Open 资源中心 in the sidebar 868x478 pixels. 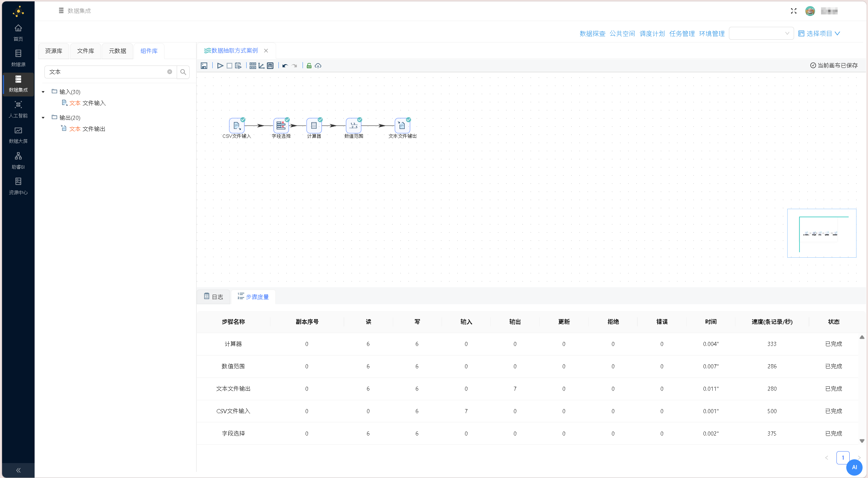(18, 186)
